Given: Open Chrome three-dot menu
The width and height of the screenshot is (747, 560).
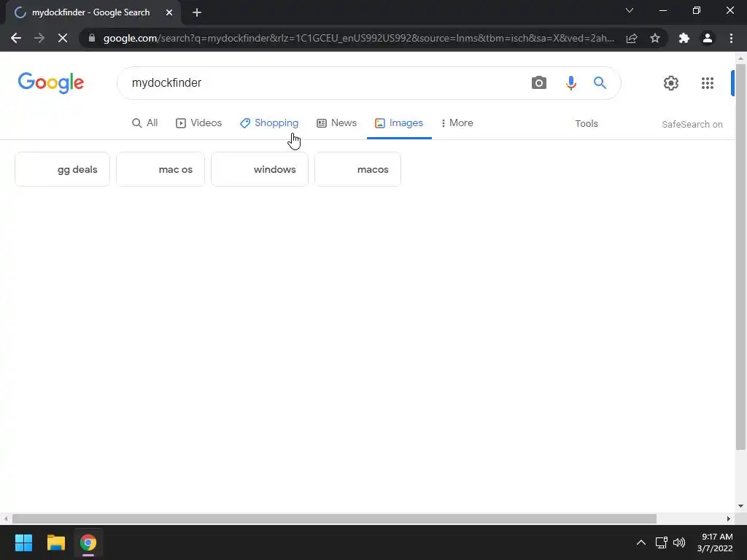Looking at the screenshot, I should coord(731,38).
